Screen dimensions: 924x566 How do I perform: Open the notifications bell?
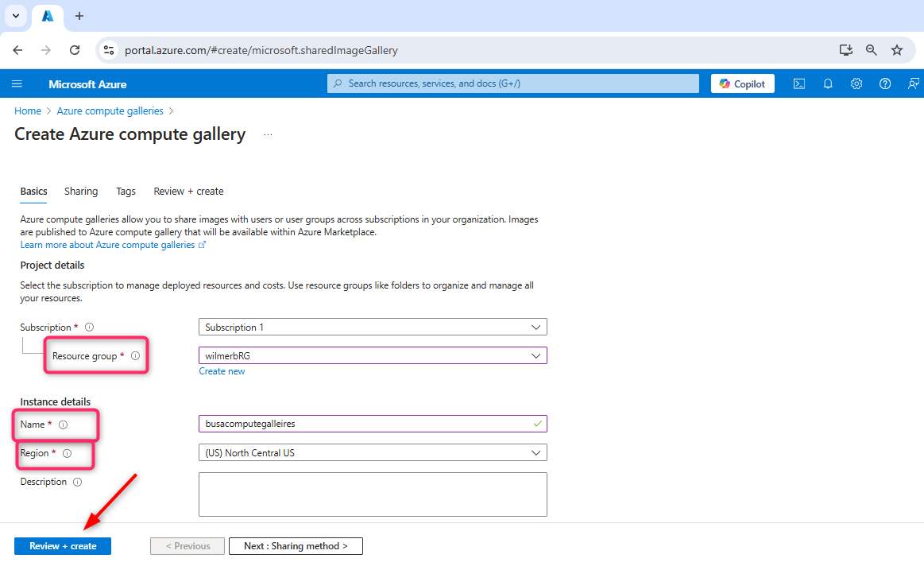(828, 83)
